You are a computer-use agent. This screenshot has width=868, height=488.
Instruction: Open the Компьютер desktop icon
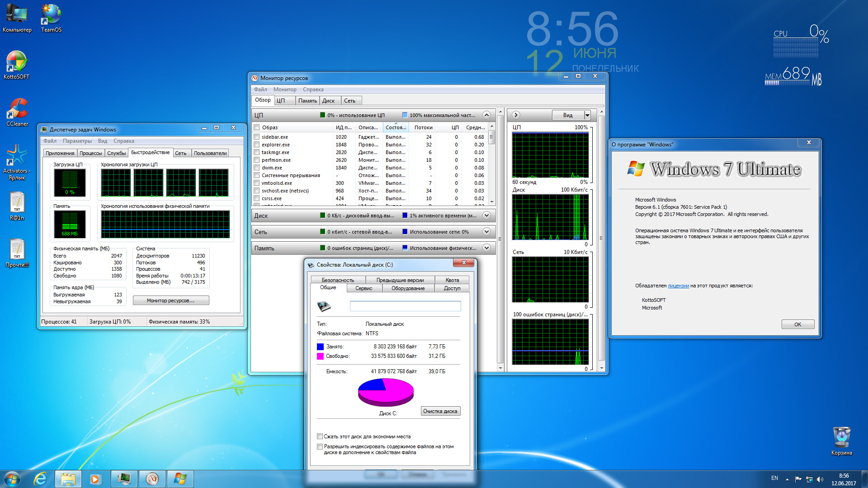click(x=17, y=17)
